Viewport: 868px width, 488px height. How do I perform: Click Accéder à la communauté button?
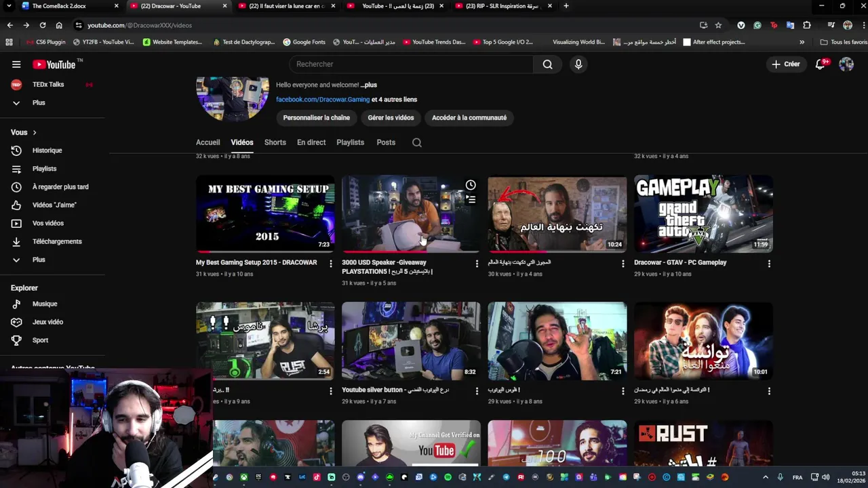(469, 118)
